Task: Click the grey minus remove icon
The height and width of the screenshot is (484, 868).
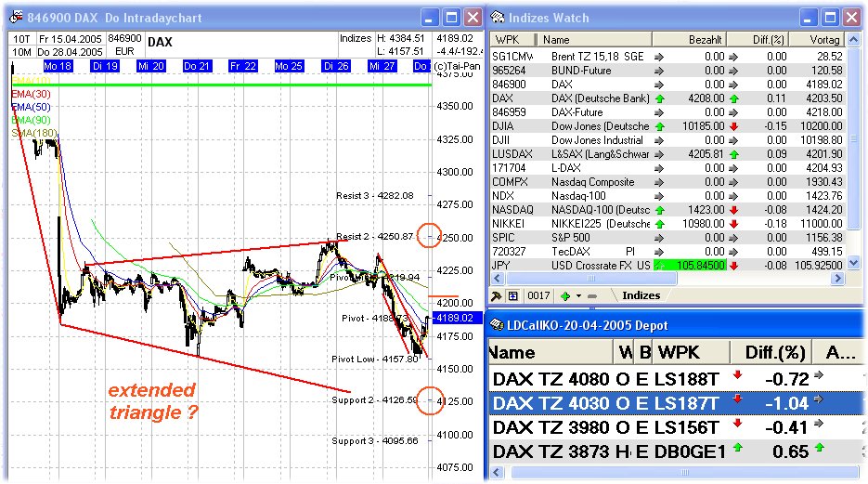Action: 591,296
